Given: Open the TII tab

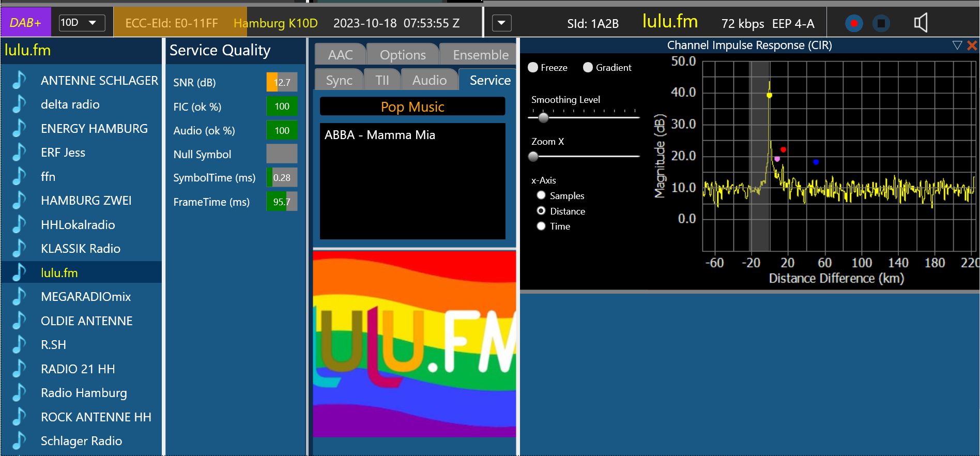Looking at the screenshot, I should (x=382, y=80).
